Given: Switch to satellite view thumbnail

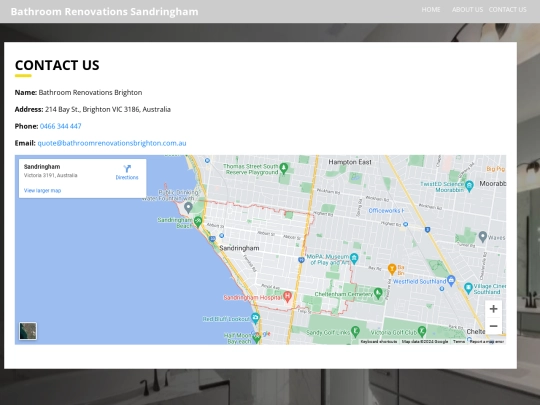Looking at the screenshot, I should click(28, 331).
